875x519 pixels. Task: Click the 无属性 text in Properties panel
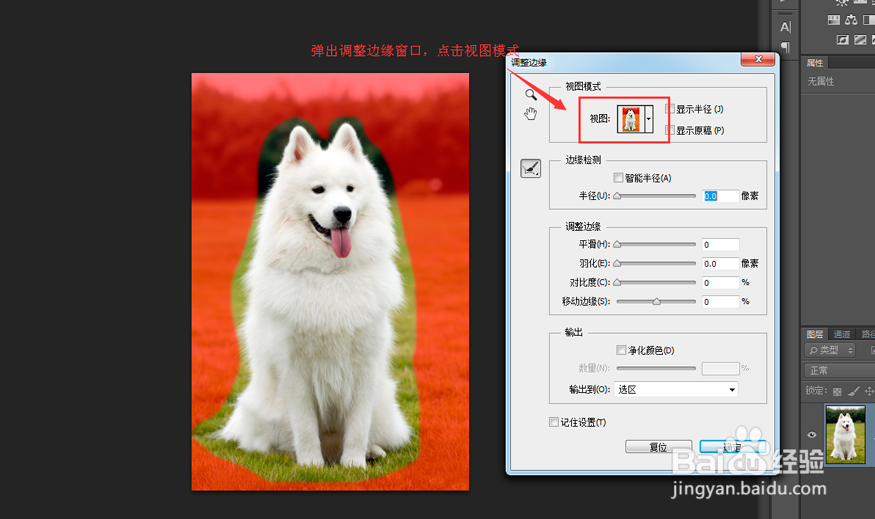[x=820, y=81]
